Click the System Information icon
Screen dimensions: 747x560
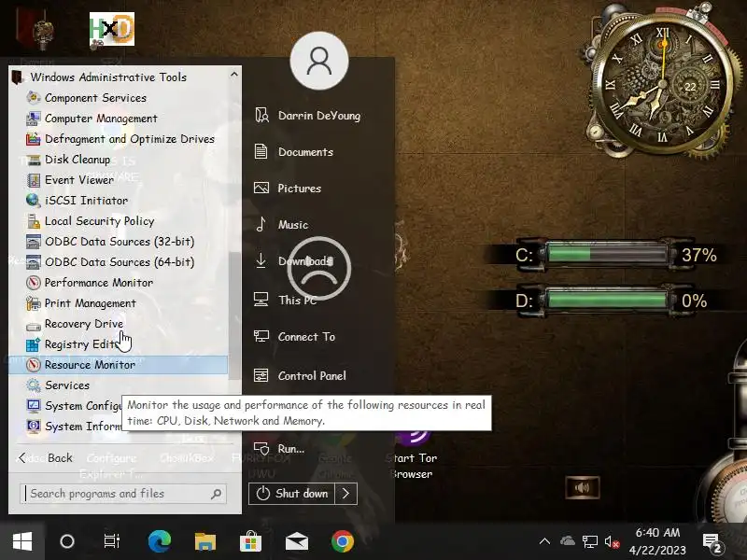(33, 427)
